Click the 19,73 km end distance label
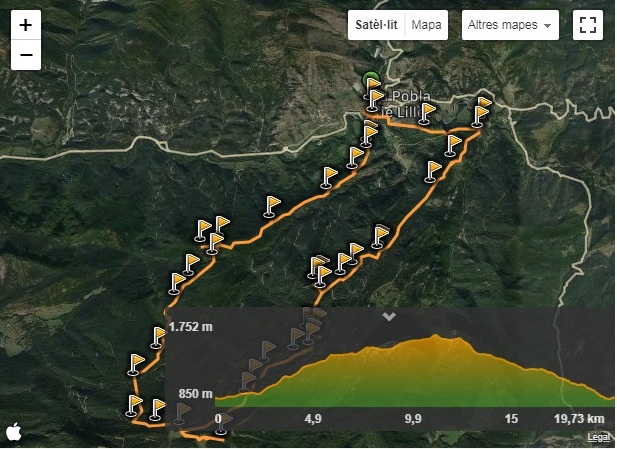This screenshot has width=617, height=449. 579,419
